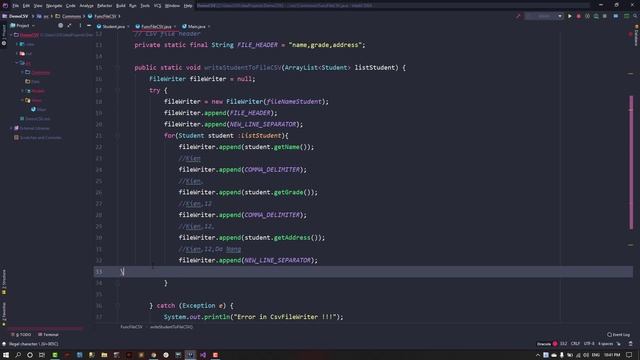Screen dimensions: 640x360
Task: Hide the Project panel with minus icon
Action: click(x=89, y=26)
